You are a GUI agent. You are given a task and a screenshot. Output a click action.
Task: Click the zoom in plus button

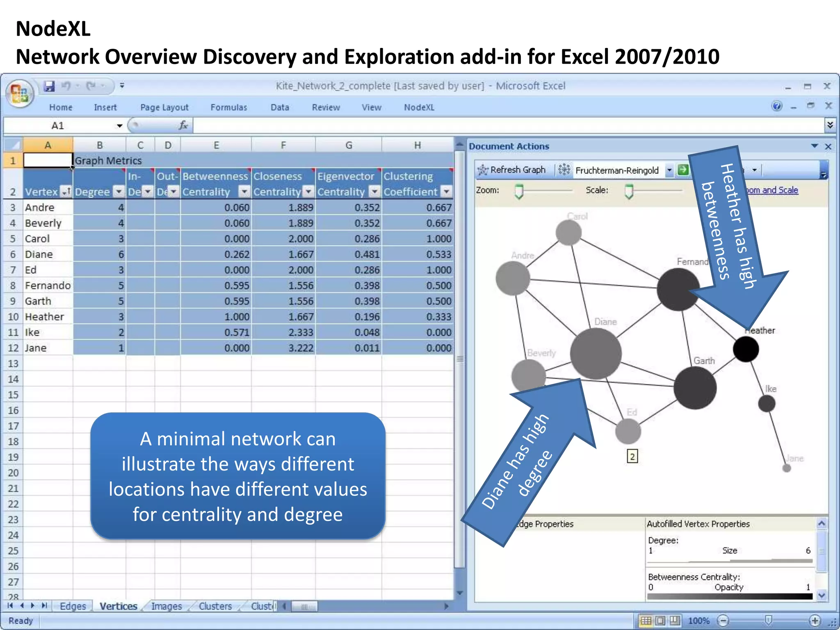click(815, 621)
